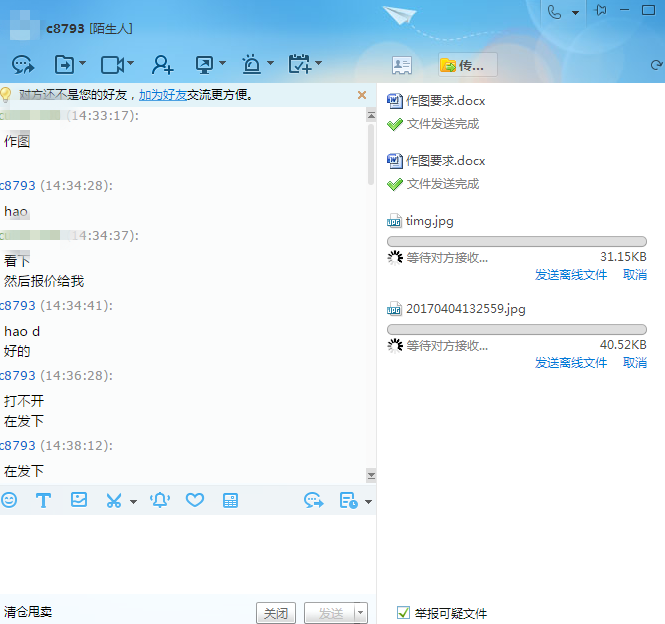Start a video call from the top toolbar
Viewport: 665px width, 624px height.
[x=112, y=65]
